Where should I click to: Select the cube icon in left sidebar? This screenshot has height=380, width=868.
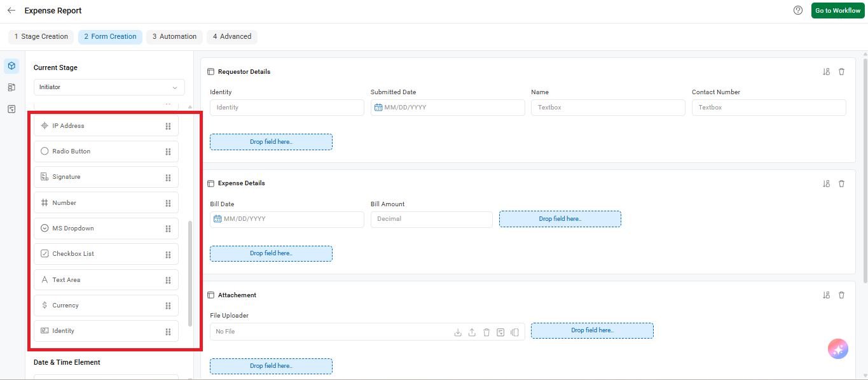tap(11, 66)
